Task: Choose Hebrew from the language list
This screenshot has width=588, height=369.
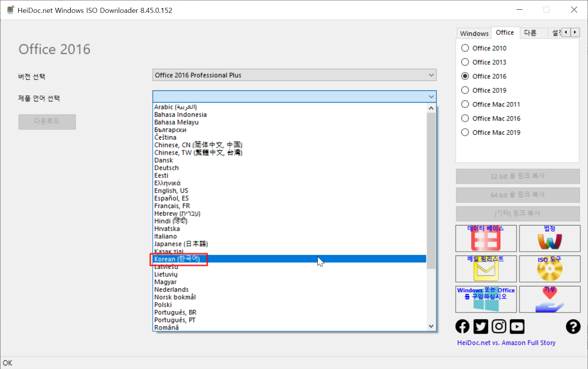Action: [290, 213]
